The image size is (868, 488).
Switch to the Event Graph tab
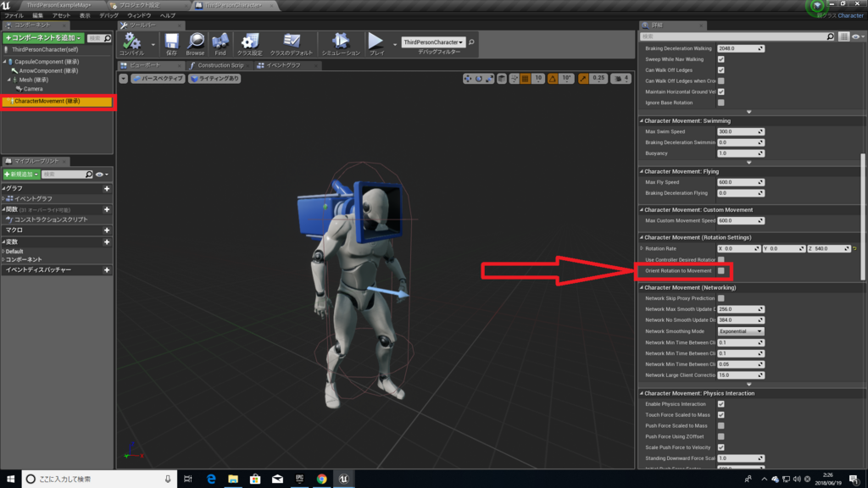(283, 65)
